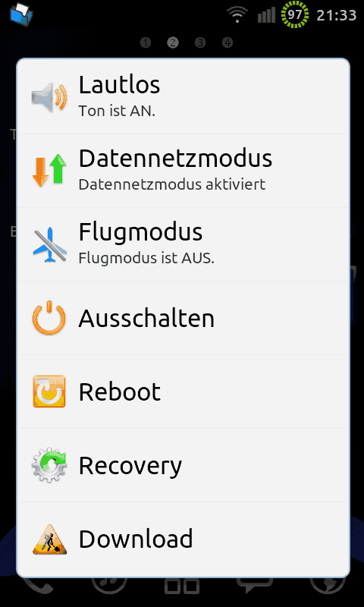Choose Download mode entry

click(183, 539)
